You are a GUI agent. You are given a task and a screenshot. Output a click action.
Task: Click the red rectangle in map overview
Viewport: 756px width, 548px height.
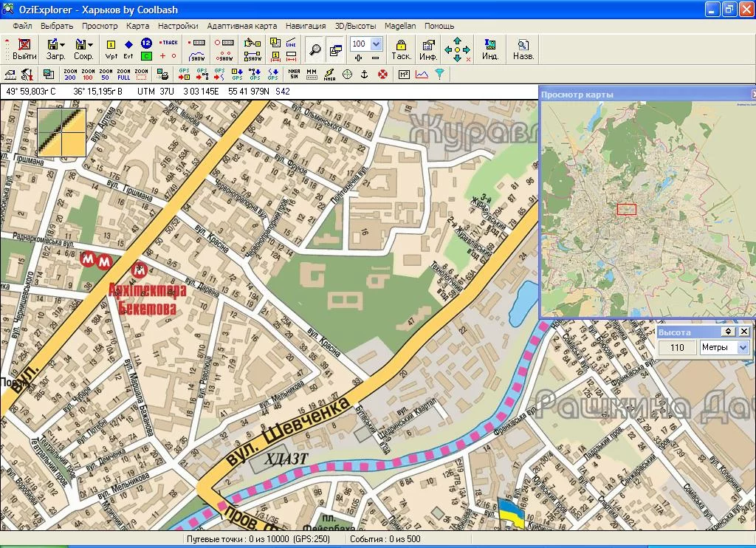[627, 209]
